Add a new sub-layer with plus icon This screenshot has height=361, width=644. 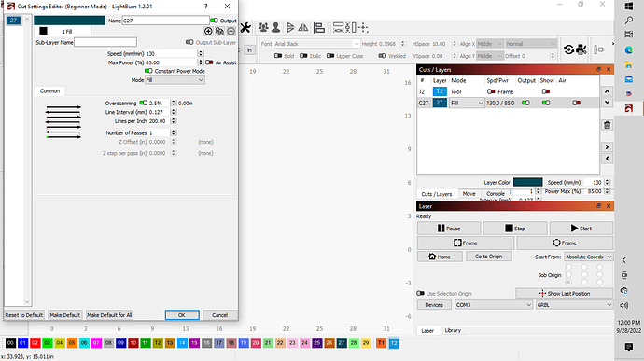pyautogui.click(x=208, y=31)
